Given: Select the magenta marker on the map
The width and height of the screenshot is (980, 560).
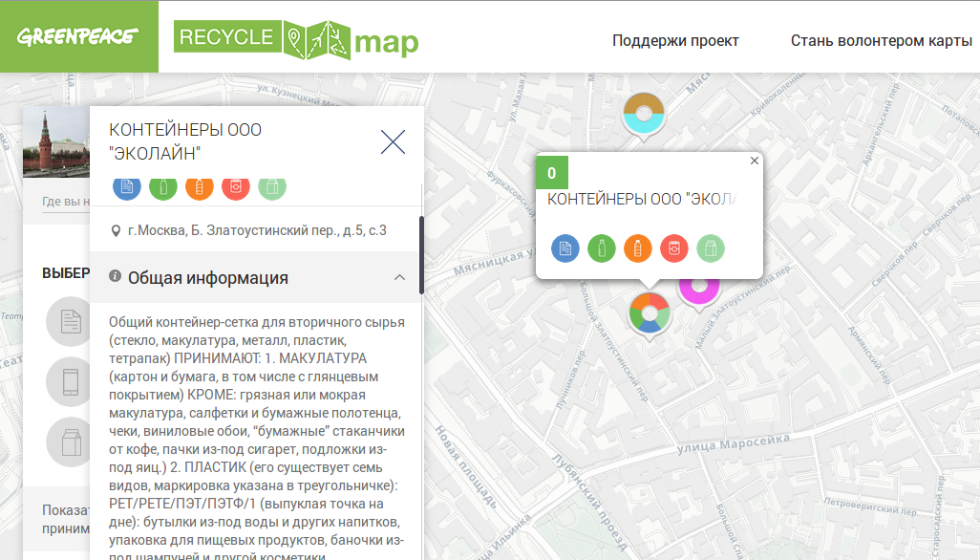Looking at the screenshot, I should pos(699,291).
